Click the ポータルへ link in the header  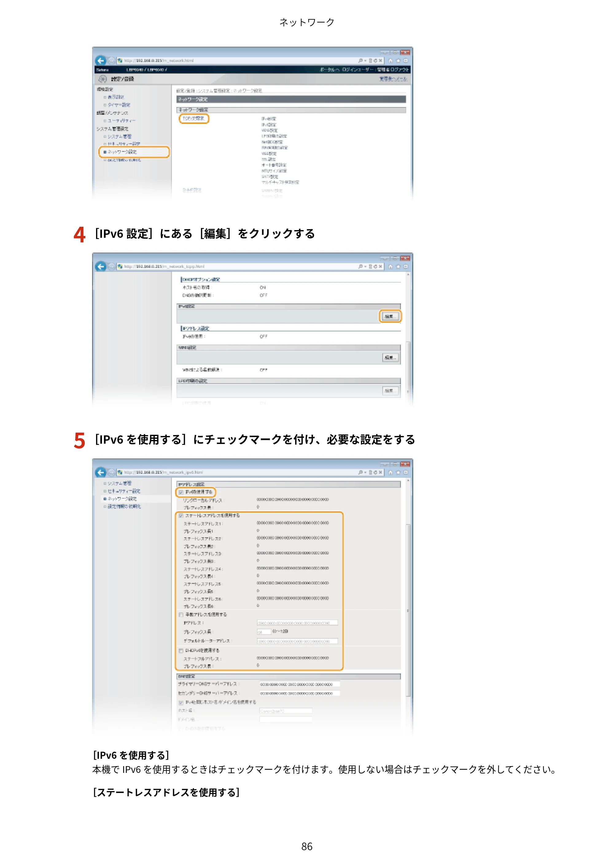point(329,70)
